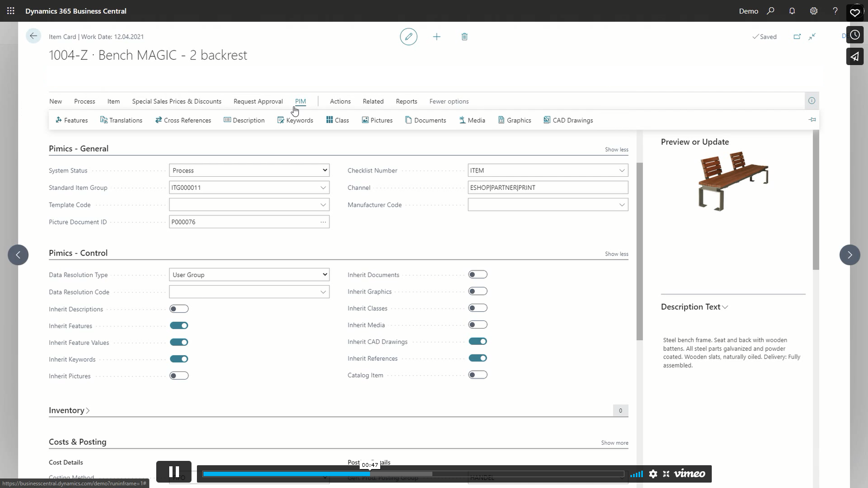Open Special Sales Prices & Discounts menu
The height and width of the screenshot is (488, 868).
point(177,101)
